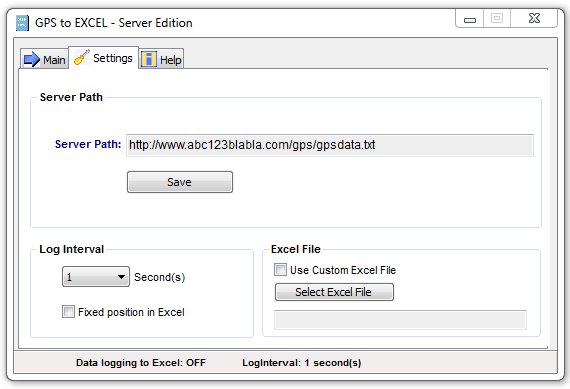Click Data logging to Excel status text
This screenshot has width=570, height=389.
tap(141, 362)
